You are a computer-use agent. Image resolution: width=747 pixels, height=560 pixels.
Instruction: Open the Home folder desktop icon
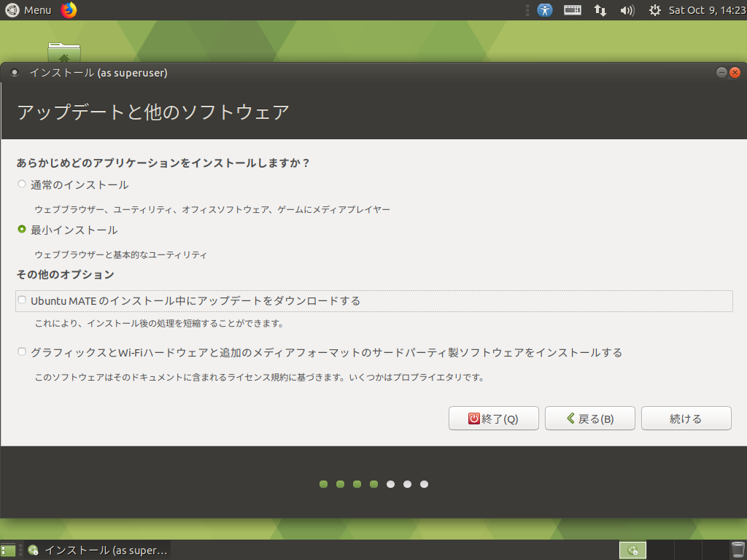pyautogui.click(x=64, y=52)
